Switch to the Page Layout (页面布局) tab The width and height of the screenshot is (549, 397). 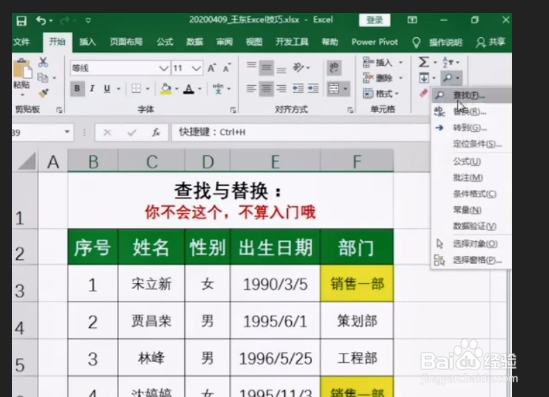126,42
